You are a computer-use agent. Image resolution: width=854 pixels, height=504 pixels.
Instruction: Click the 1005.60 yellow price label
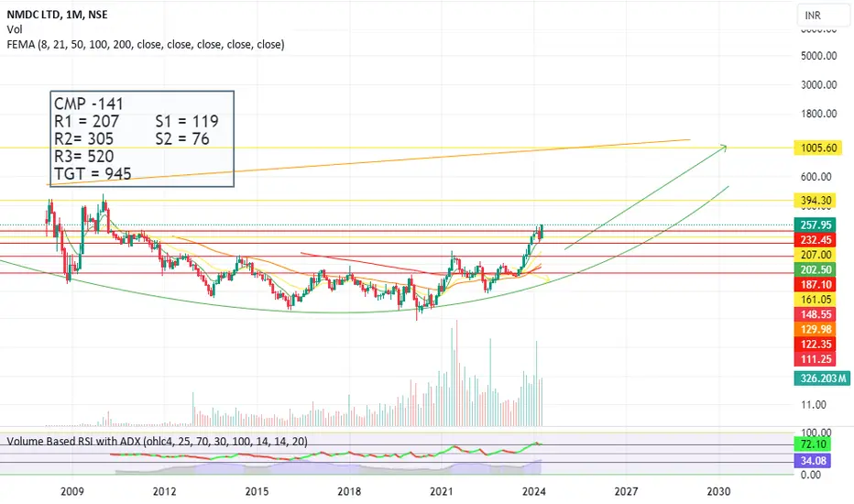[817, 148]
